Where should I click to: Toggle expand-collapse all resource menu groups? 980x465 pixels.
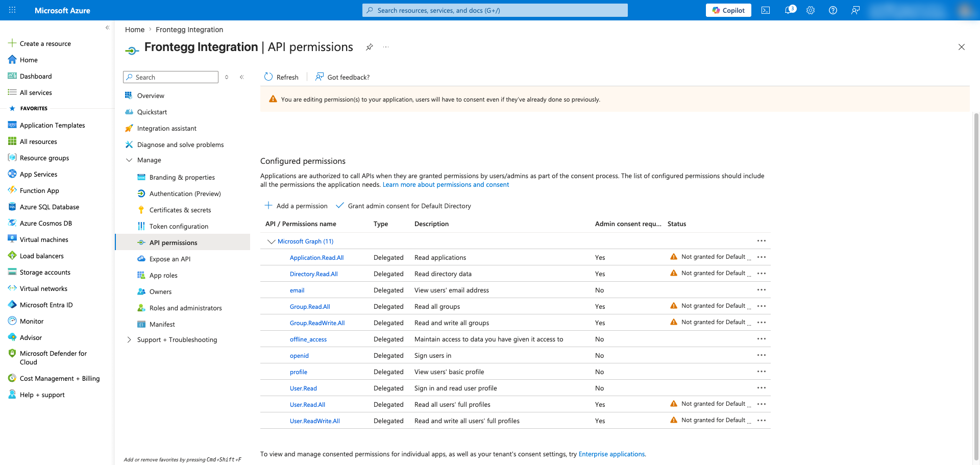[227, 77]
